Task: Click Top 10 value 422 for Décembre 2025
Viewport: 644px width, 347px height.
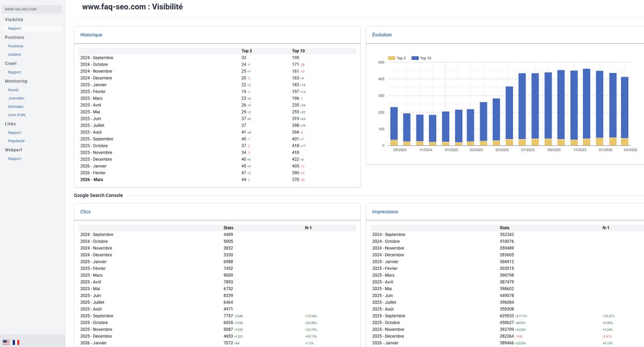Action: click(x=296, y=159)
